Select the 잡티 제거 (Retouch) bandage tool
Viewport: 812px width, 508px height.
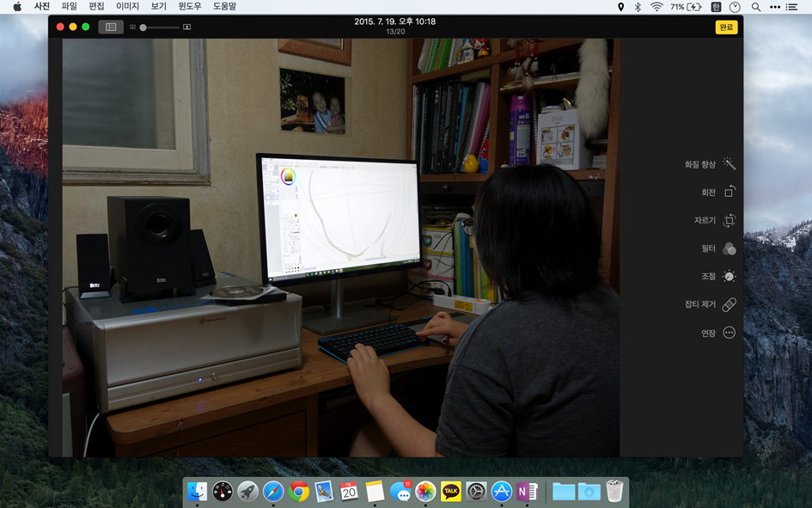click(710, 304)
